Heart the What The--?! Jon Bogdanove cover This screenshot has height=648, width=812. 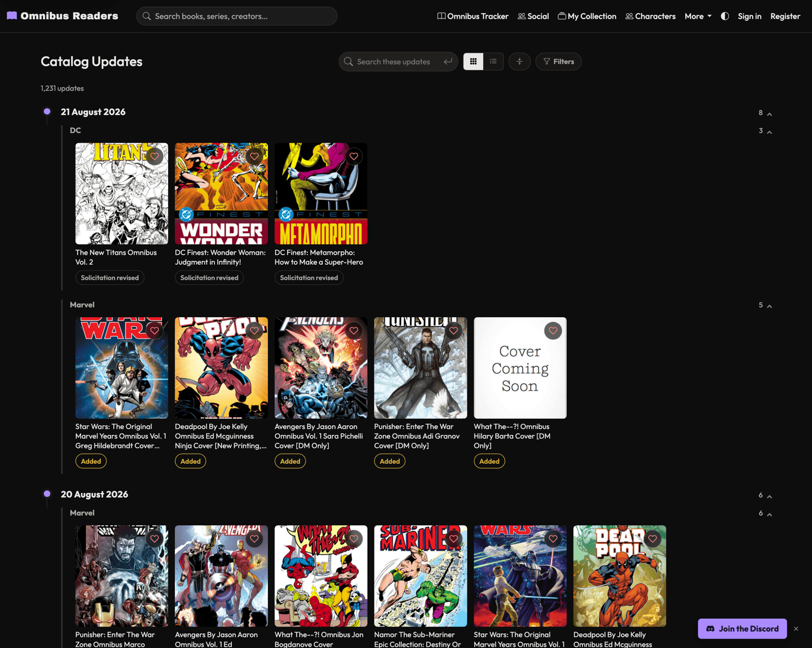[x=354, y=539]
